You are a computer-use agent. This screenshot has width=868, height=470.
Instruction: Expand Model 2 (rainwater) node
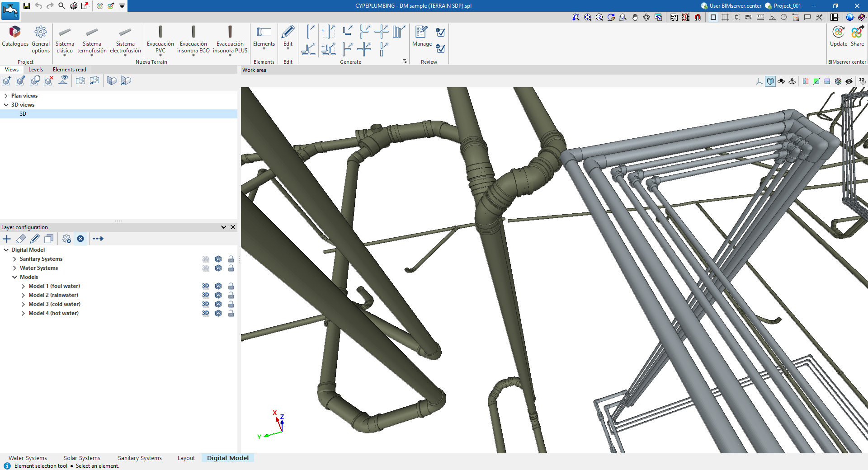23,295
